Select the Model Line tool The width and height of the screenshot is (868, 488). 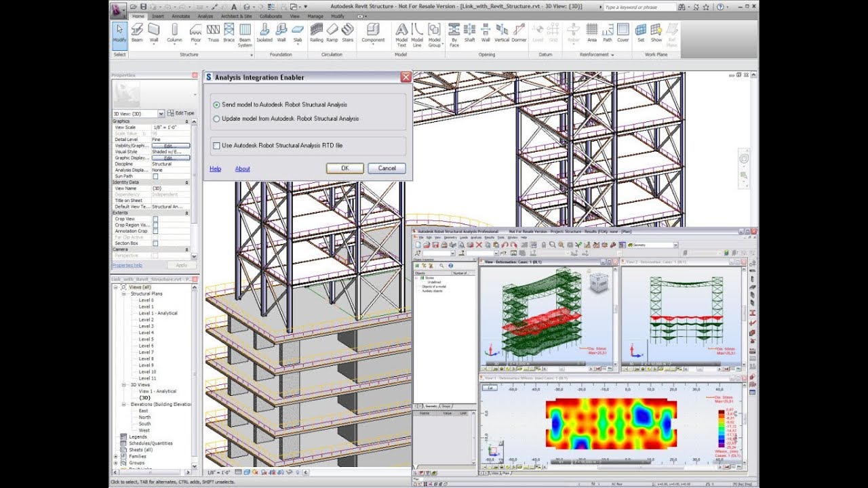(x=418, y=35)
